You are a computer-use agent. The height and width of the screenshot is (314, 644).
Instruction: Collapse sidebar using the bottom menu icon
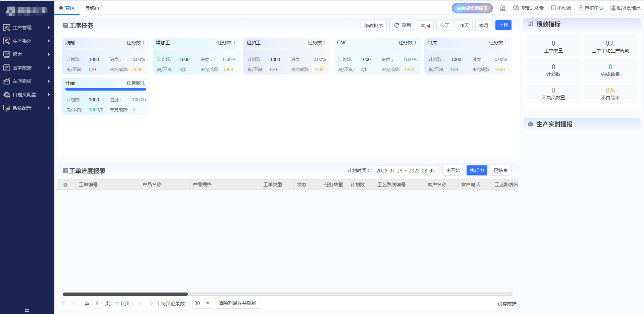[27, 311]
